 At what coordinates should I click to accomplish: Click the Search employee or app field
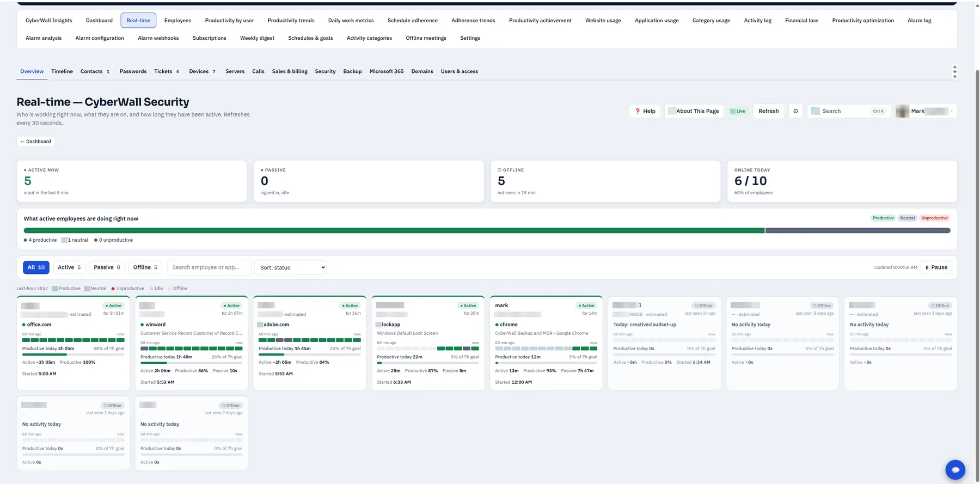coord(209,267)
